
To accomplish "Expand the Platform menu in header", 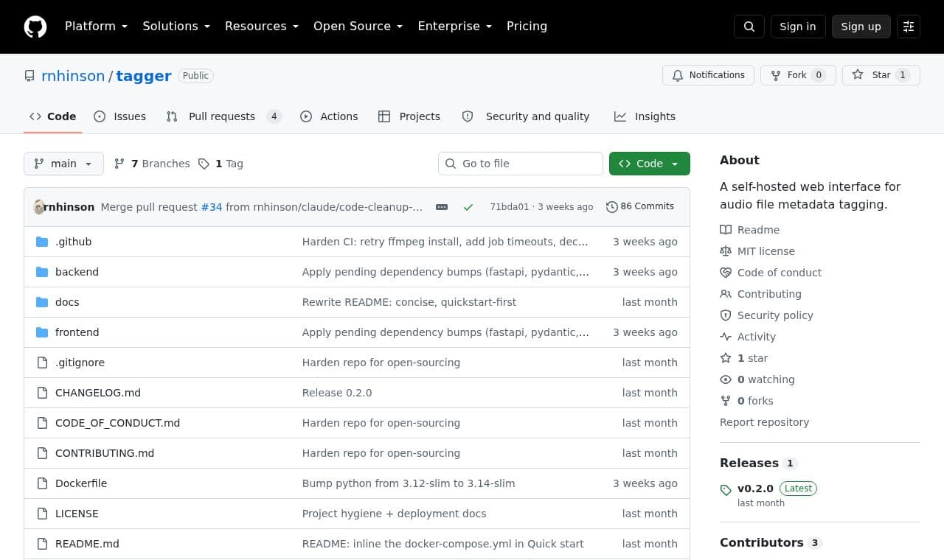I will [96, 27].
